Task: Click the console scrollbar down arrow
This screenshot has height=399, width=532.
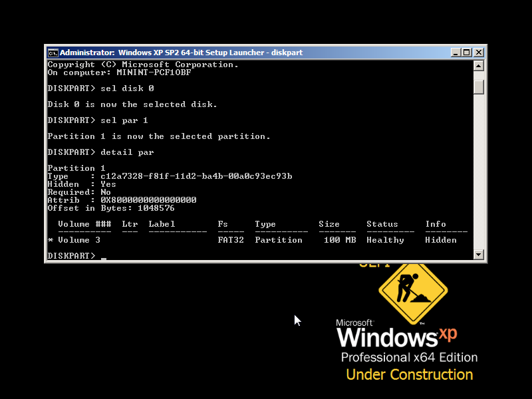Action: (478, 255)
